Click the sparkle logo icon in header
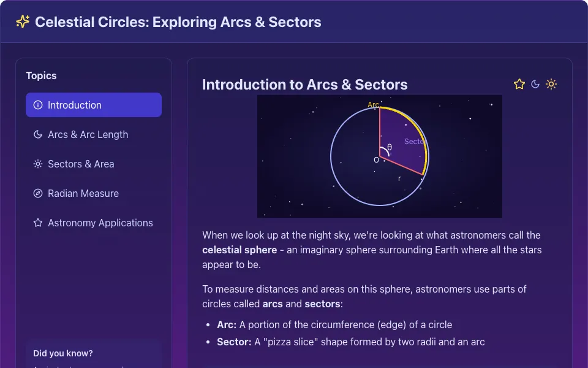This screenshot has height=368, width=588. 23,22
